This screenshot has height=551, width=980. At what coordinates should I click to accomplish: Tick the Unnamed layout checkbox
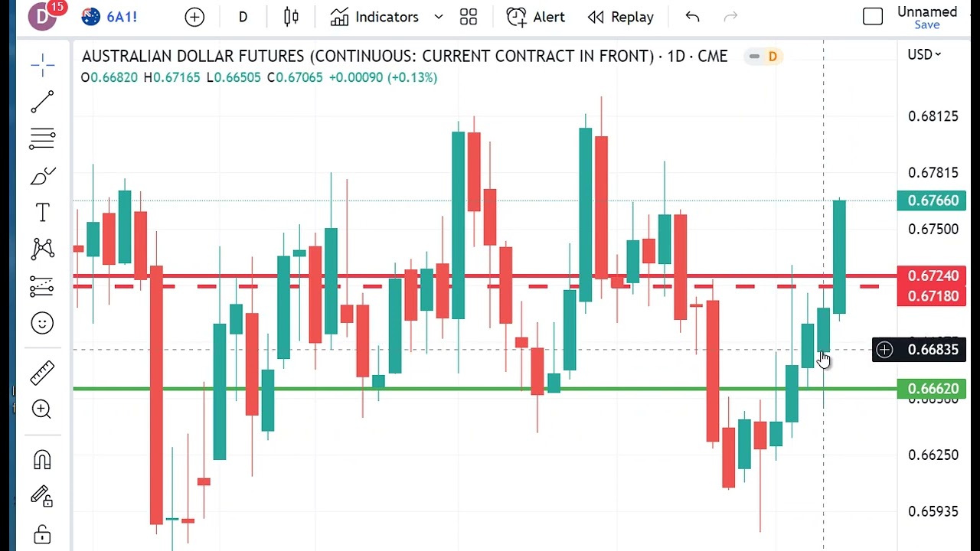[873, 16]
